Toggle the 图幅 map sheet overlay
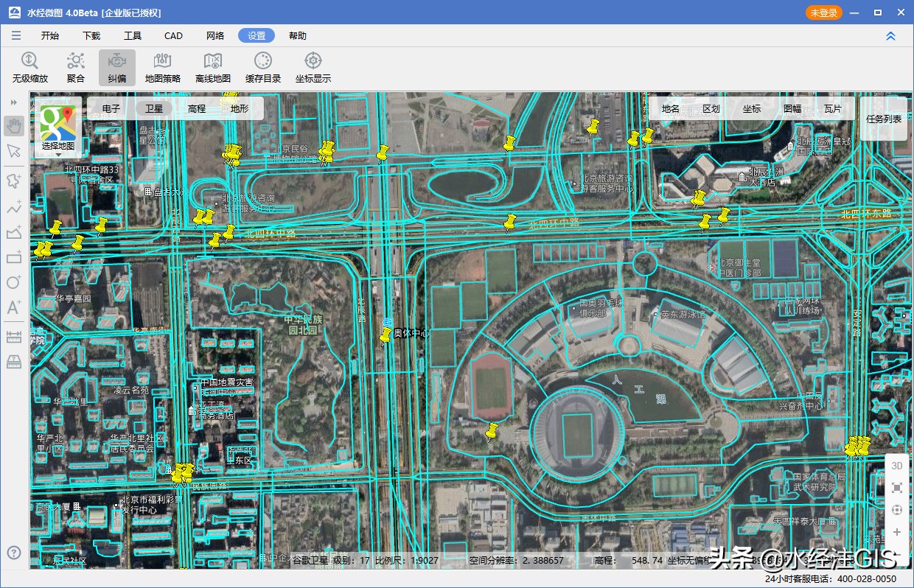Screen dimensions: 914x588 click(792, 108)
